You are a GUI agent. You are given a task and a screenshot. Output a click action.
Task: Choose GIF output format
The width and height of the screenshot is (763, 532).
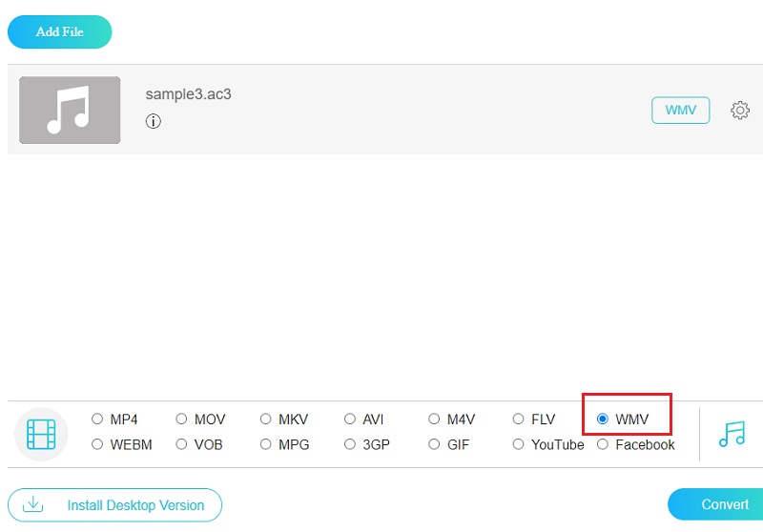click(434, 444)
